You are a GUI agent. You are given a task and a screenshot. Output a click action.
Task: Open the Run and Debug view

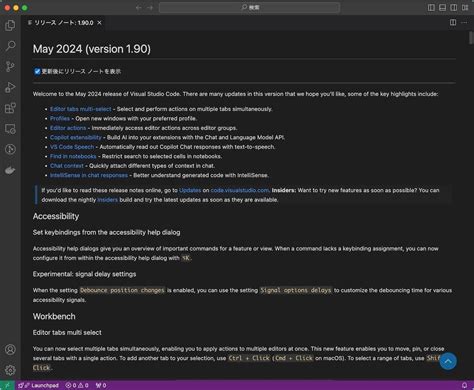tap(10, 87)
